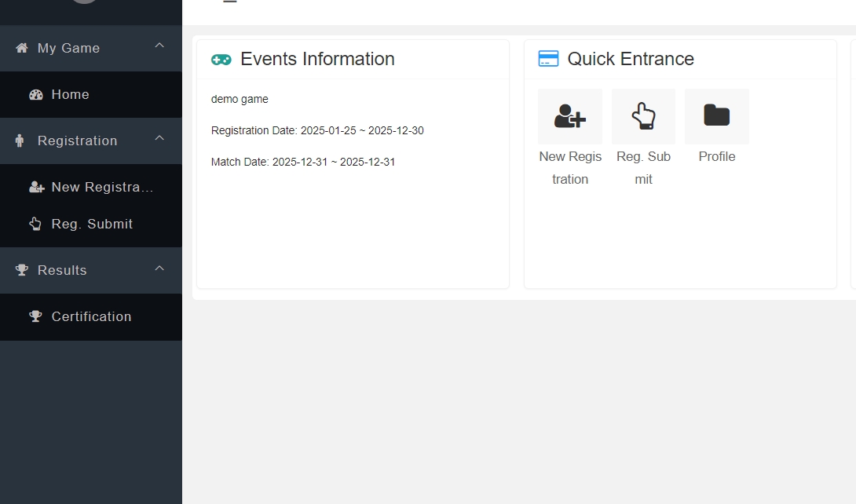
Task: Open Profile via the folder icon
Action: 716,115
